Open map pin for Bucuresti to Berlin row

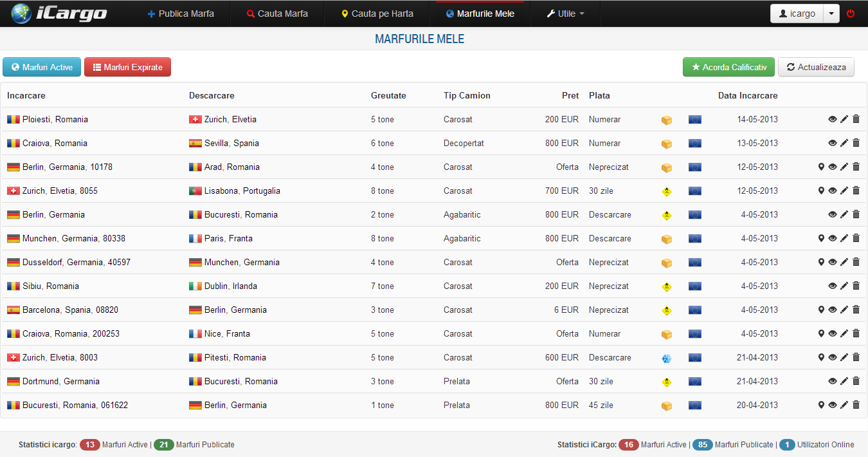point(821,405)
